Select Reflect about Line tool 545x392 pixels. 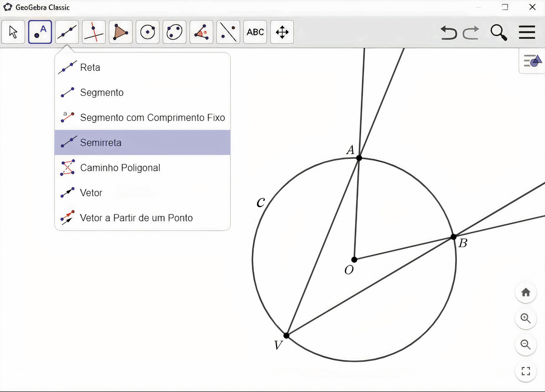pyautogui.click(x=228, y=32)
